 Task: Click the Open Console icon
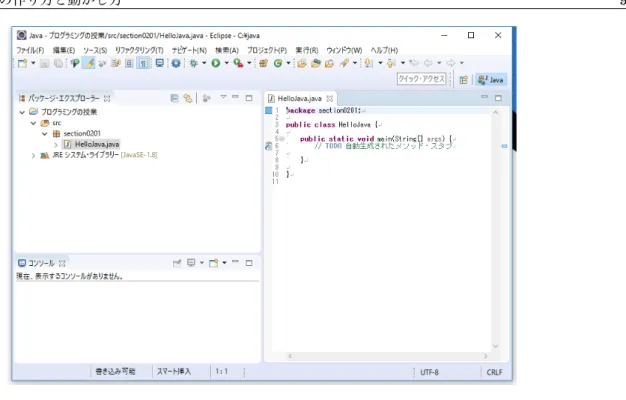tap(214, 263)
